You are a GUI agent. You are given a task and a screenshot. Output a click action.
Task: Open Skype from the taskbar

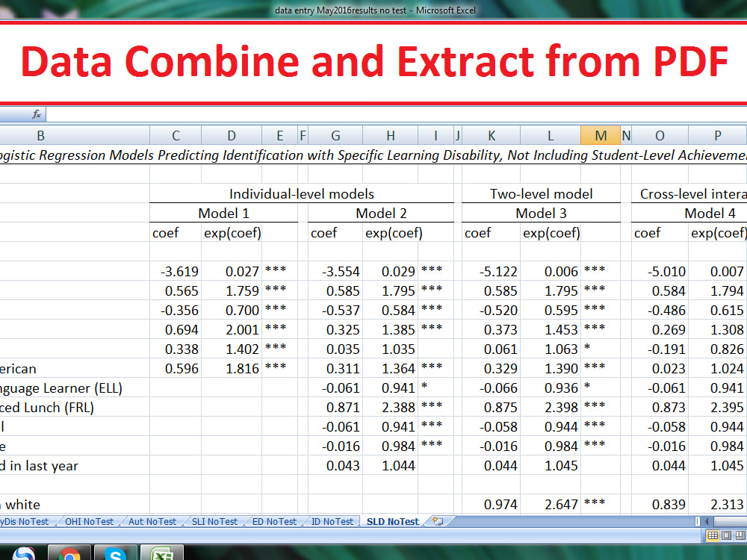point(115,553)
